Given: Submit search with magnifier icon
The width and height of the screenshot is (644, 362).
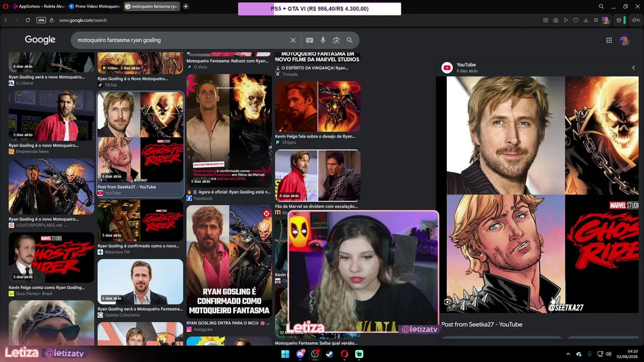Looking at the screenshot, I should 350,40.
